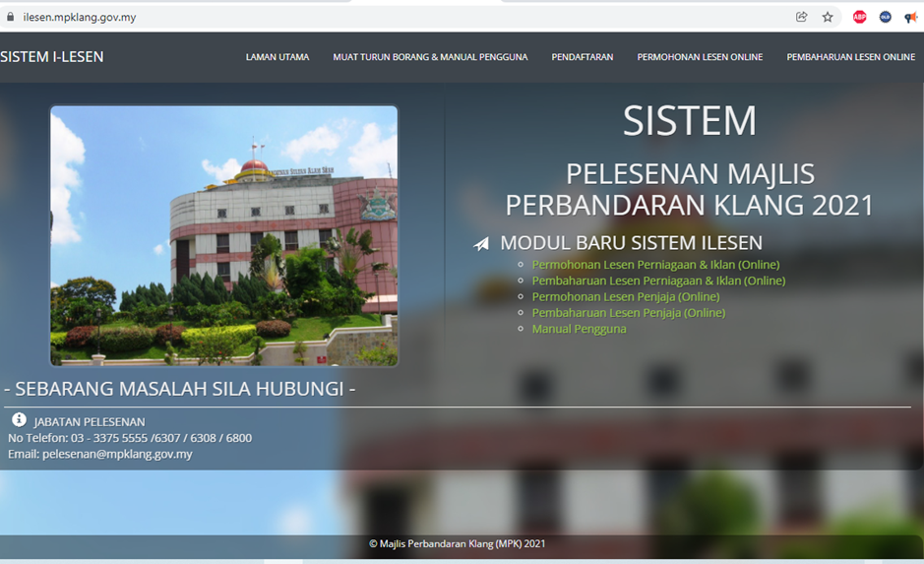Click the SISTEM I-LESEN brand title
This screenshot has height=564, width=924.
(52, 56)
